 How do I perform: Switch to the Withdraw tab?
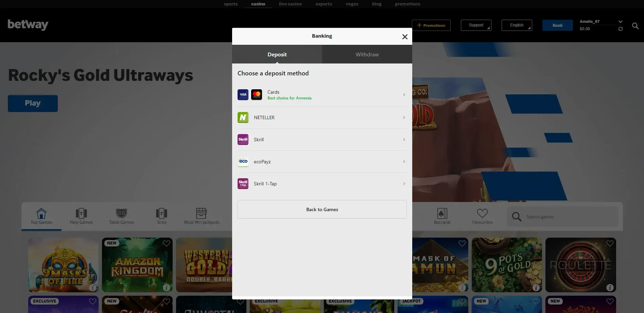pos(367,54)
